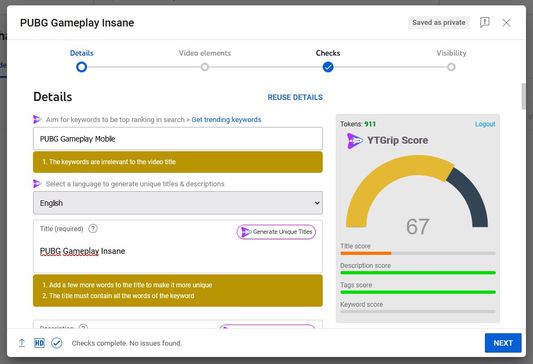Go to Video elements step label
This screenshot has height=364, width=533.
(x=205, y=53)
